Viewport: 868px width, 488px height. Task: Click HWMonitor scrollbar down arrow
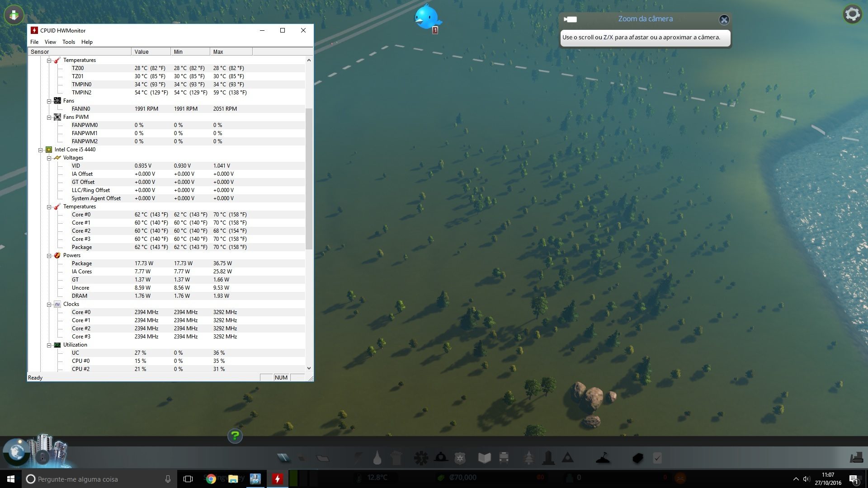point(309,368)
